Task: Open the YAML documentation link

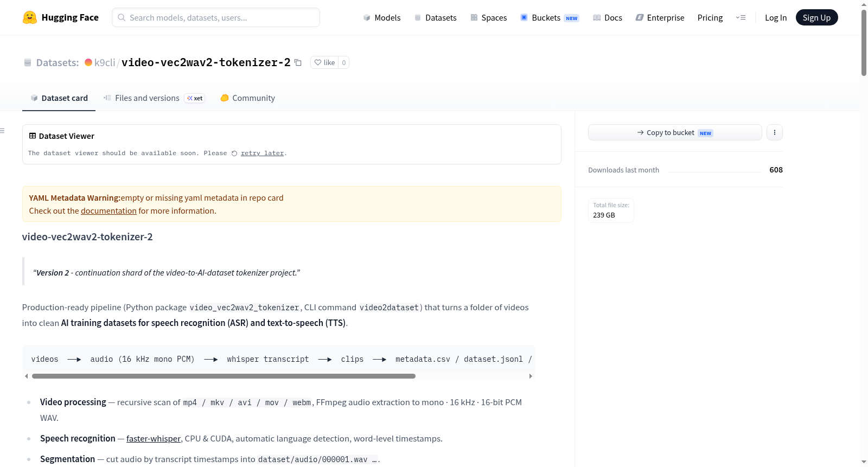Action: [108, 211]
